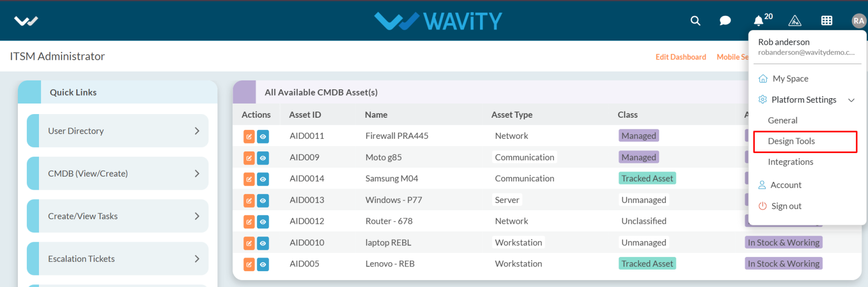This screenshot has width=868, height=287.
Task: Click the triangle alert icon in header
Action: tap(794, 20)
